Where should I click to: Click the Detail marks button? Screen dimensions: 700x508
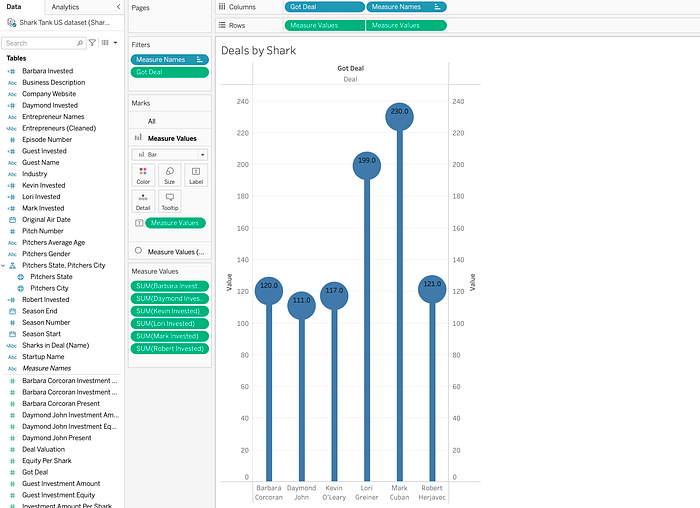point(143,201)
